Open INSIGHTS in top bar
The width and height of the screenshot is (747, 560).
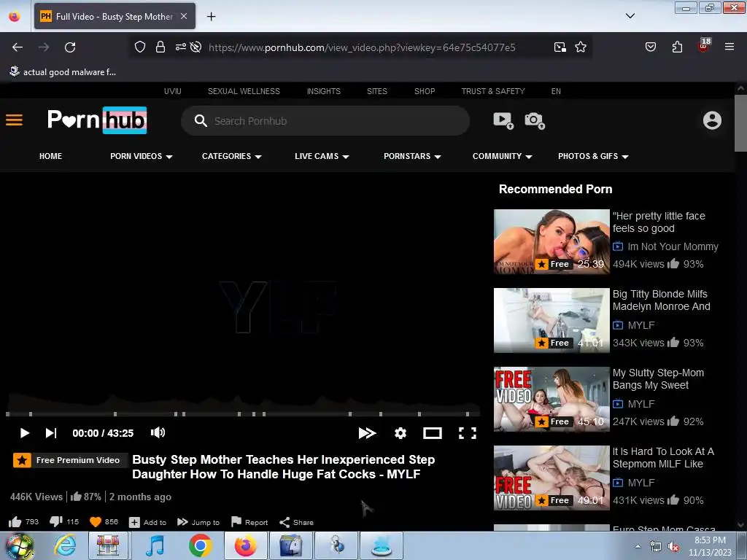(323, 91)
